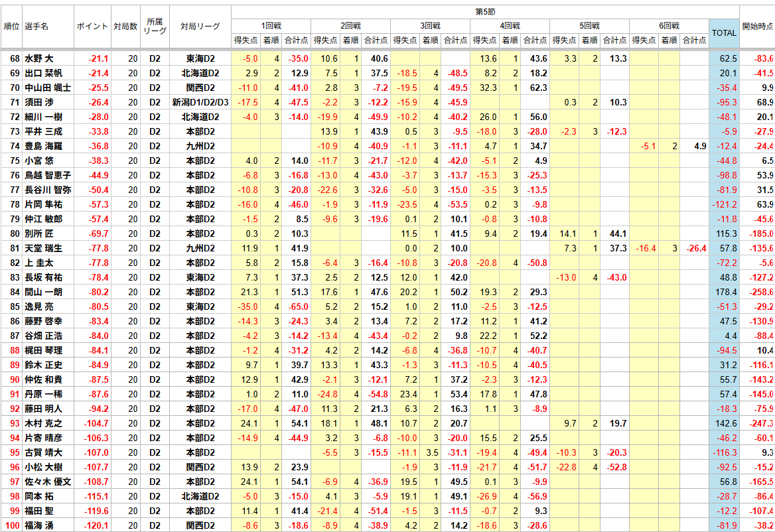Image resolution: width=775 pixels, height=532 pixels.
Task: Select player name 小宮 悠
Action: (39, 161)
